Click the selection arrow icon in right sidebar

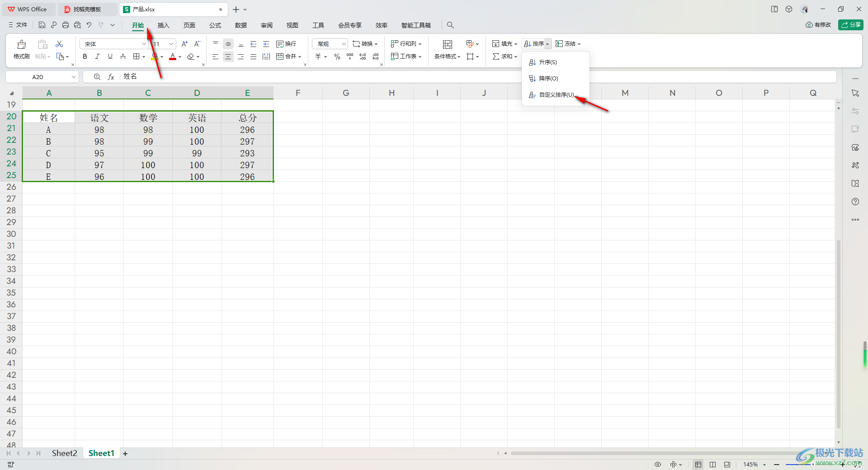[855, 93]
